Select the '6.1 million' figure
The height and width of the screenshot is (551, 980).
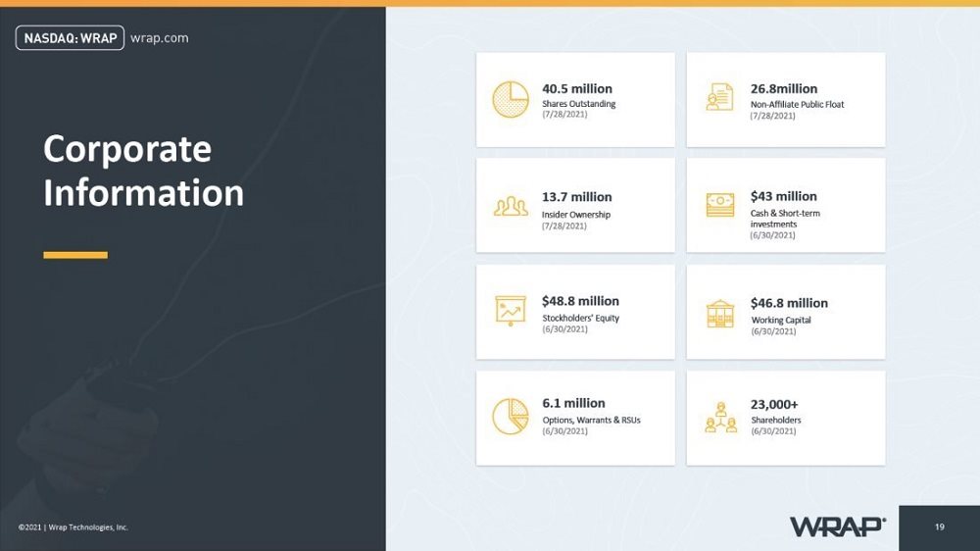click(x=573, y=403)
